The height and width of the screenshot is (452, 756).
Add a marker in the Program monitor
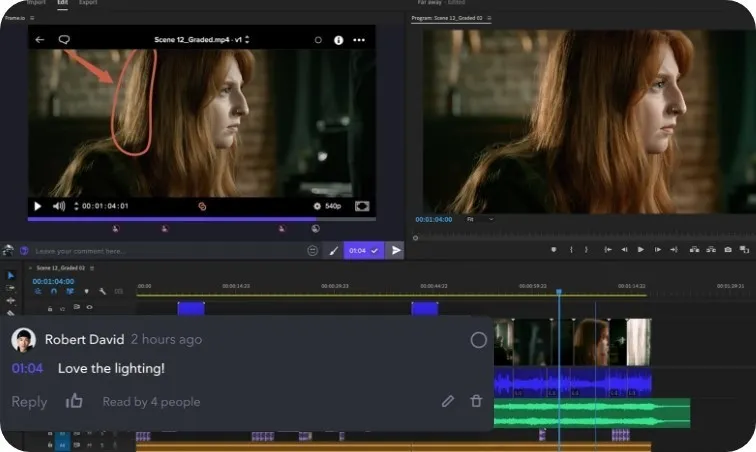click(x=554, y=249)
